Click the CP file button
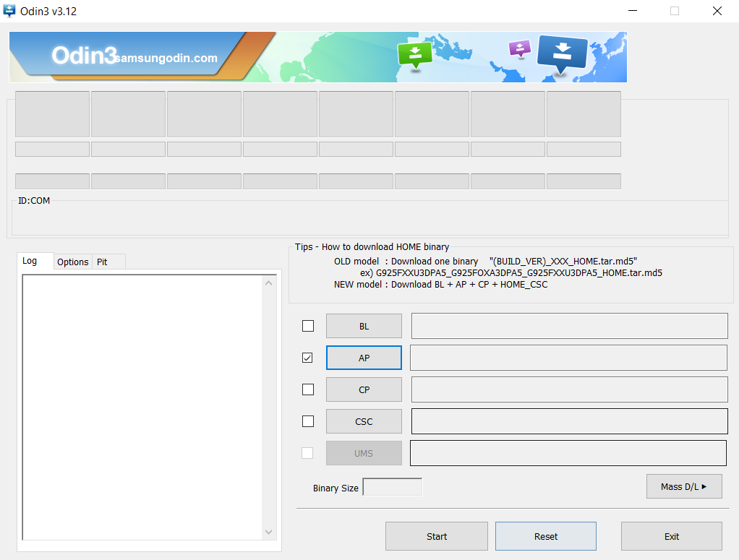739x560 pixels. (x=364, y=389)
